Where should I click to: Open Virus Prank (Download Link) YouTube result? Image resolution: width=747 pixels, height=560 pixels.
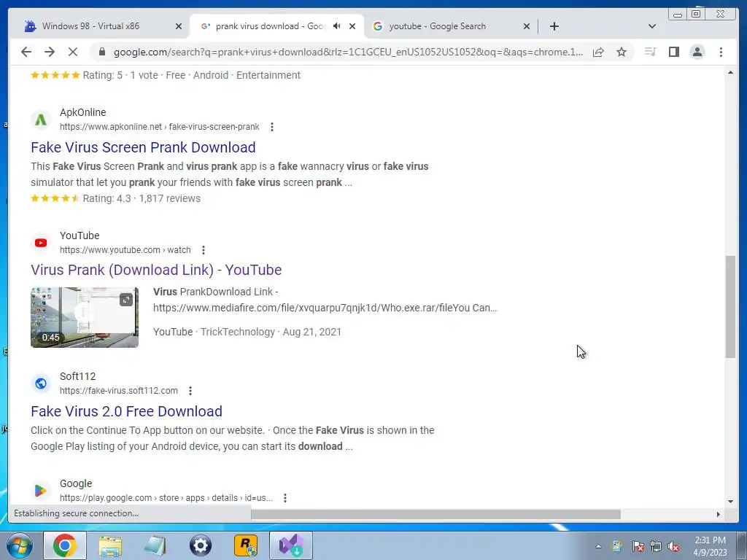[x=156, y=270]
